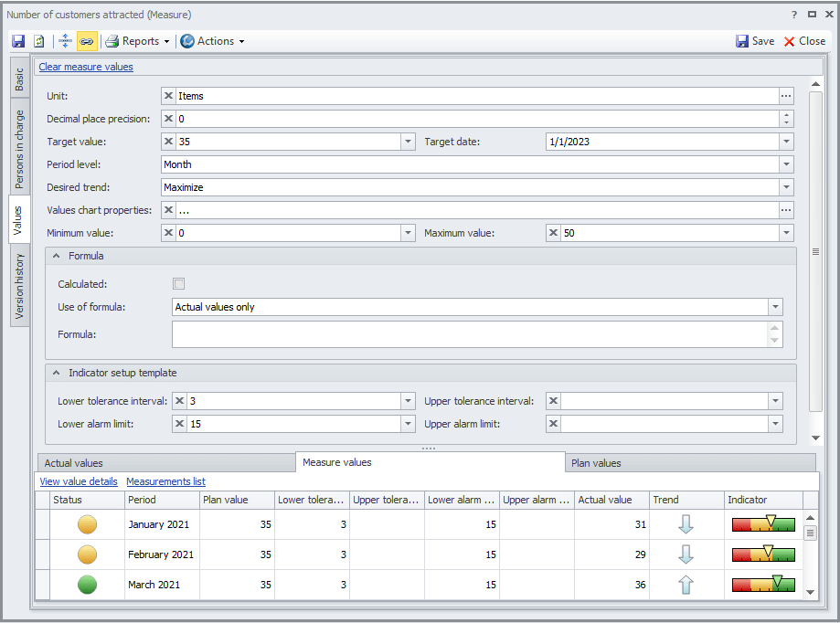Open Values chart properties ellipsis button
840x623 pixels.
(x=786, y=210)
